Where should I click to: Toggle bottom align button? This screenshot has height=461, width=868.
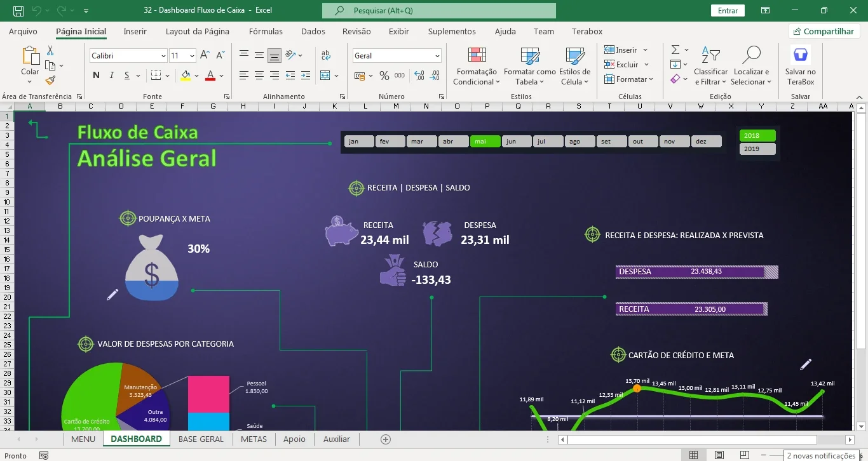(x=275, y=55)
